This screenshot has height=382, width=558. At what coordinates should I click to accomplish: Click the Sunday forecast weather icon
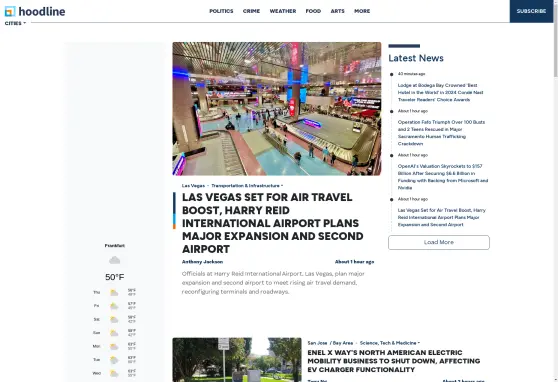[x=114, y=333]
